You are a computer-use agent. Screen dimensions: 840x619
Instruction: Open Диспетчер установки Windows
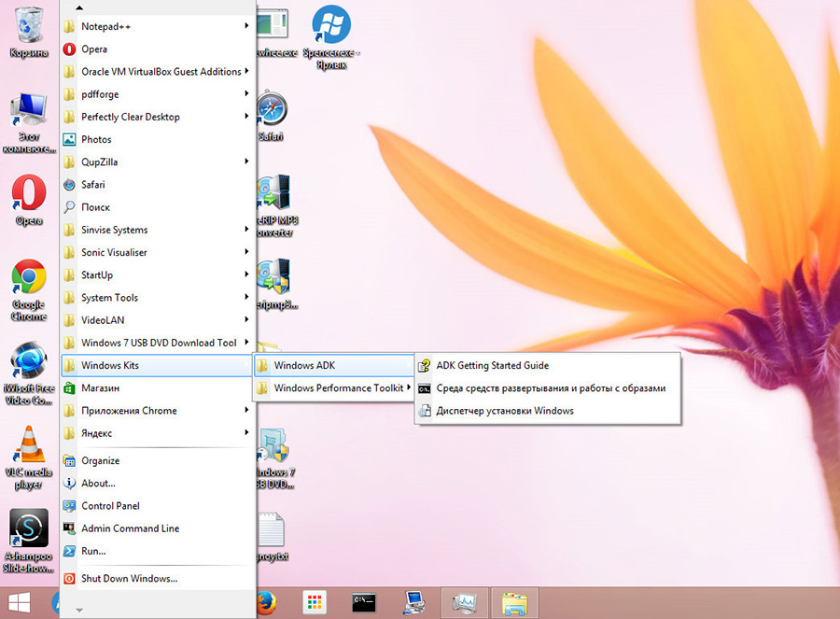[x=548, y=411]
